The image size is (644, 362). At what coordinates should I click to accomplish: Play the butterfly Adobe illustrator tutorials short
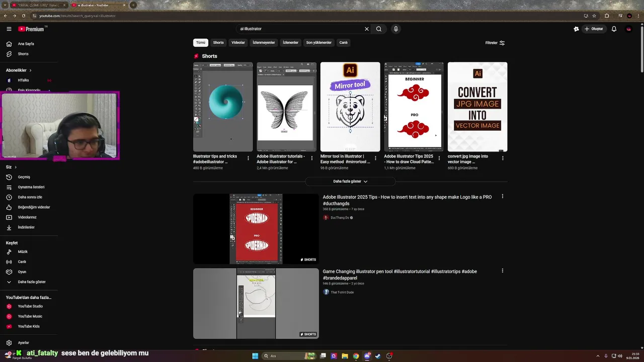coord(287,107)
